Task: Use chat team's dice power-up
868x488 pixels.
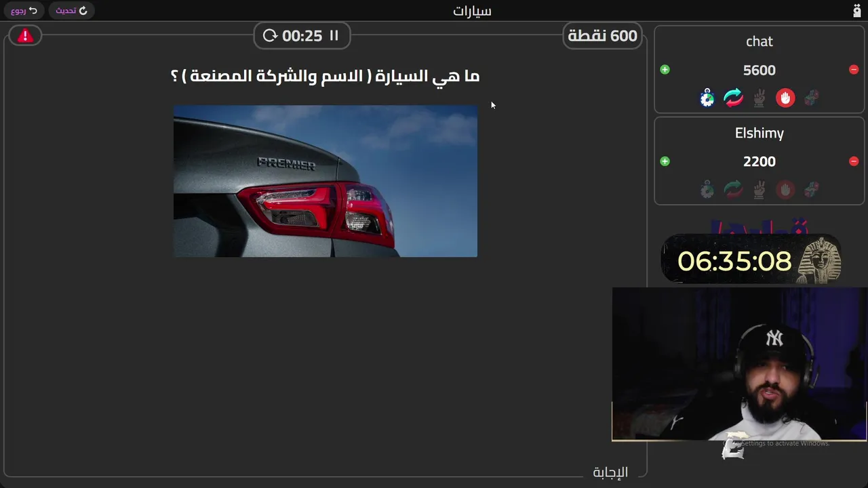Action: (811, 98)
